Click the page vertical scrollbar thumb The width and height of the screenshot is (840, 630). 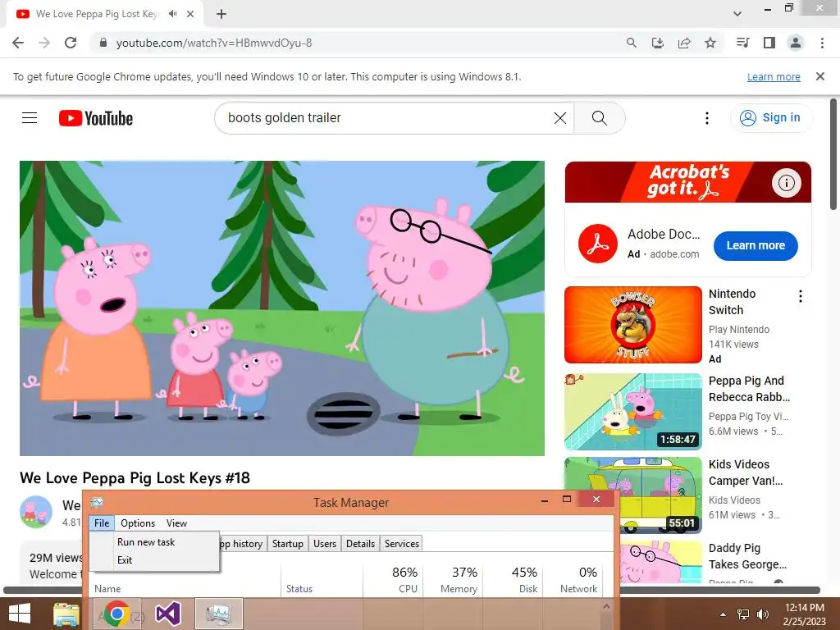(833, 154)
